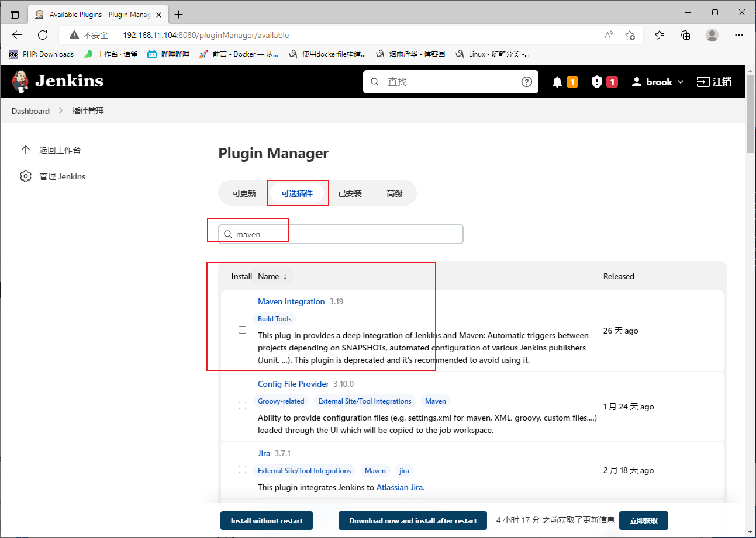The width and height of the screenshot is (756, 538).
Task: Click the 返回工作台 up arrow icon
Action: (x=25, y=150)
